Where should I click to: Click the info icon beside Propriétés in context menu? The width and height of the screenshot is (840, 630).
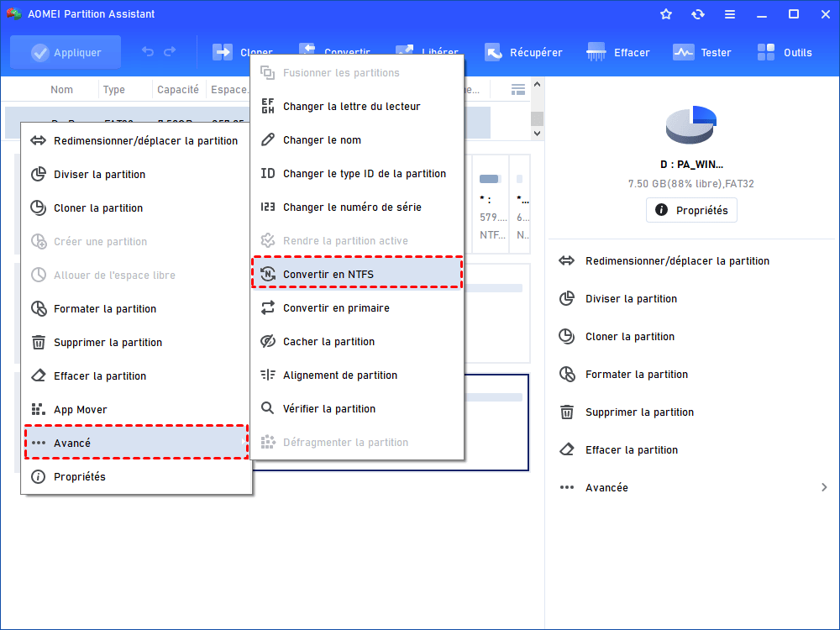tap(38, 477)
